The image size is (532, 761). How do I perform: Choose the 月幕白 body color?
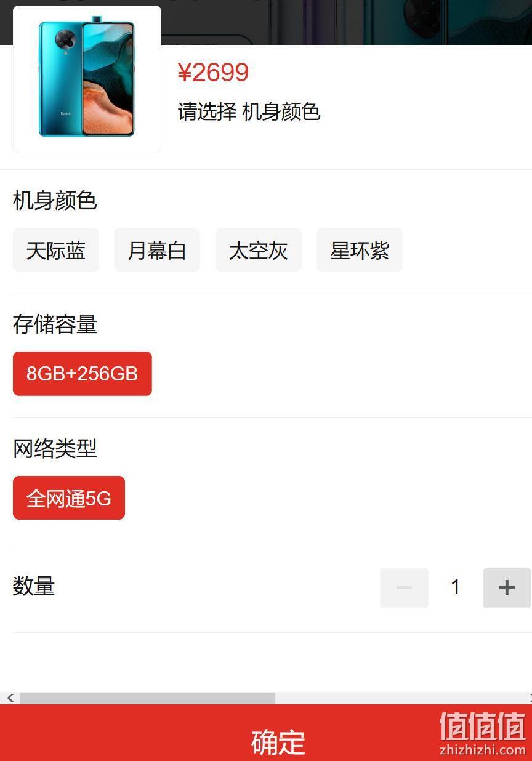(x=157, y=250)
